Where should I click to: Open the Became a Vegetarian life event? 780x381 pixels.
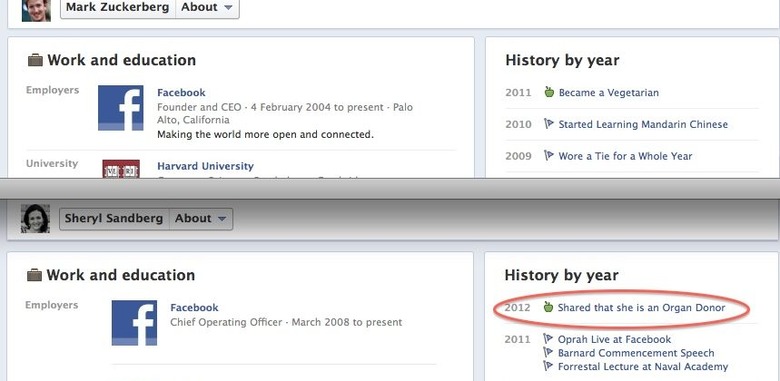608,93
